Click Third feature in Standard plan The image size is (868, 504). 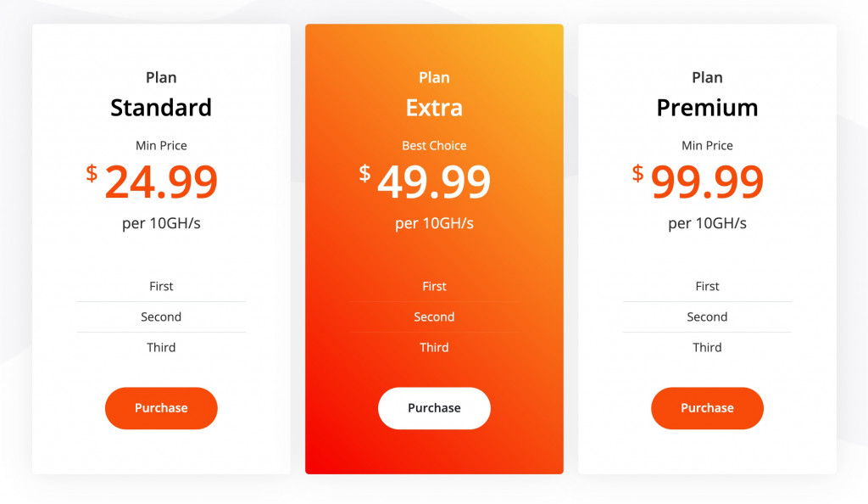(x=161, y=347)
